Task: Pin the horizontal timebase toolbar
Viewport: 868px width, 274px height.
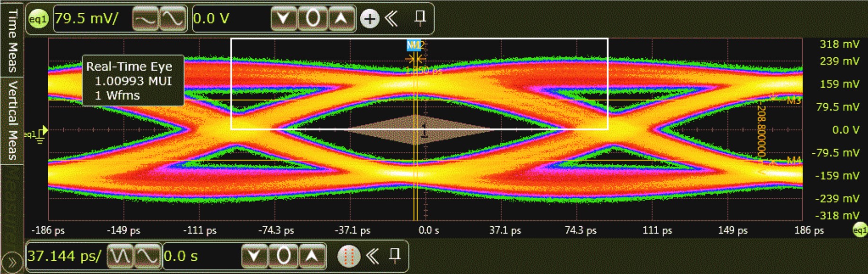Action: (x=394, y=256)
